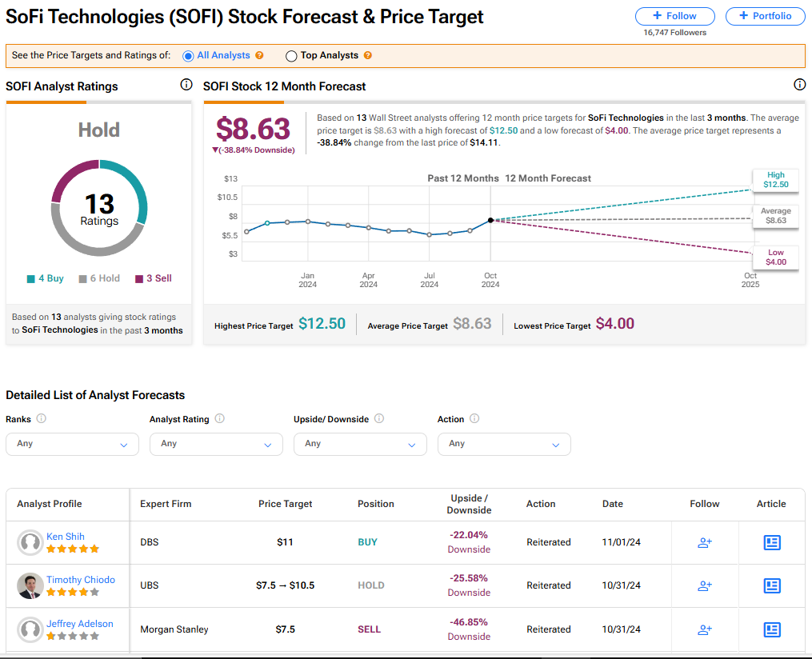Click the 13 Ratings donut chart center
Screen dimensions: 812x659
[99, 209]
